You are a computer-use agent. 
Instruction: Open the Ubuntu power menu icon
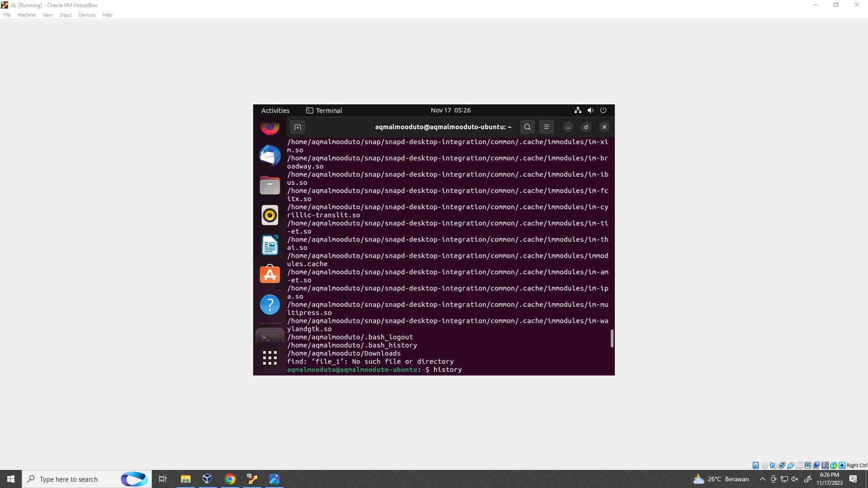coord(603,110)
